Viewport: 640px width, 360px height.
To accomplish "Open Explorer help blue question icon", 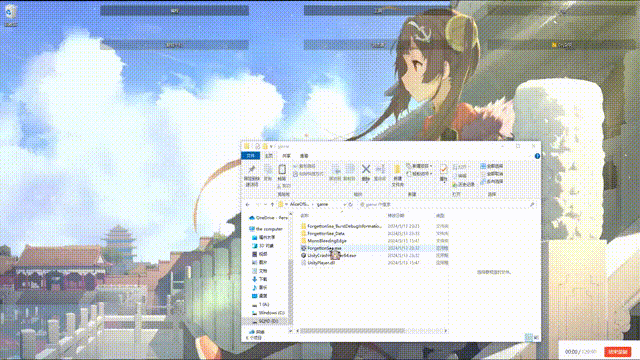I will pos(537,156).
